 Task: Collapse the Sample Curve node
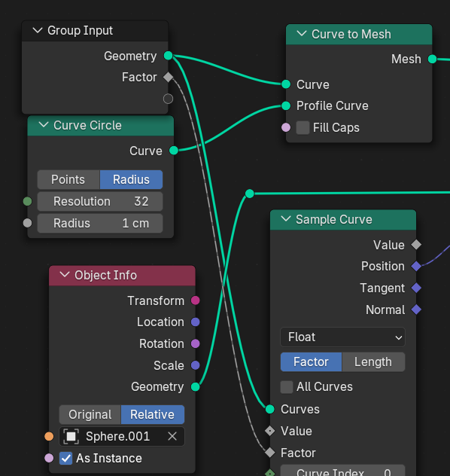point(286,219)
